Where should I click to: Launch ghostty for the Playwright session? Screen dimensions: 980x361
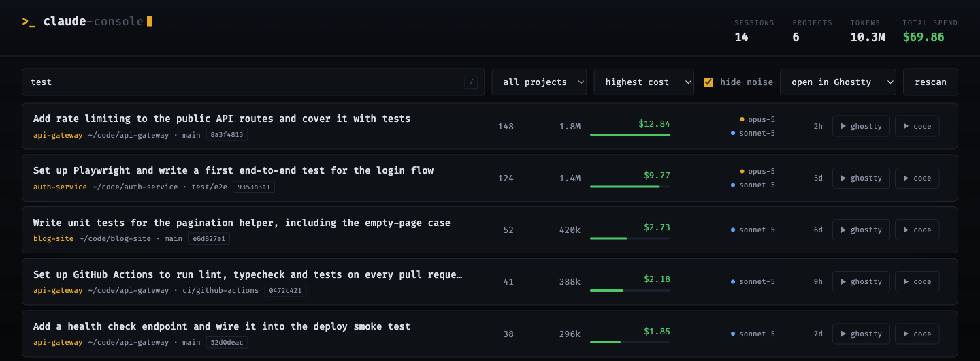coord(861,178)
